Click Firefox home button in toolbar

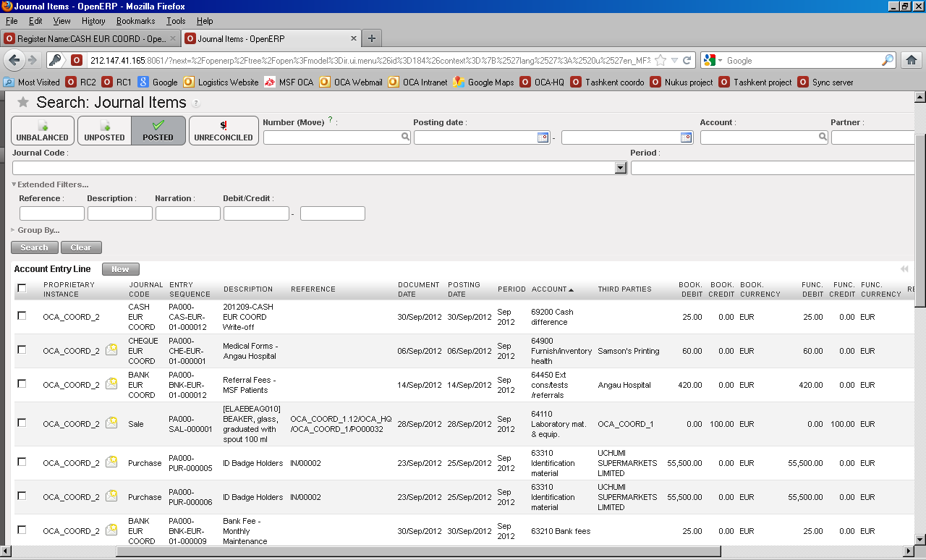pyautogui.click(x=911, y=60)
